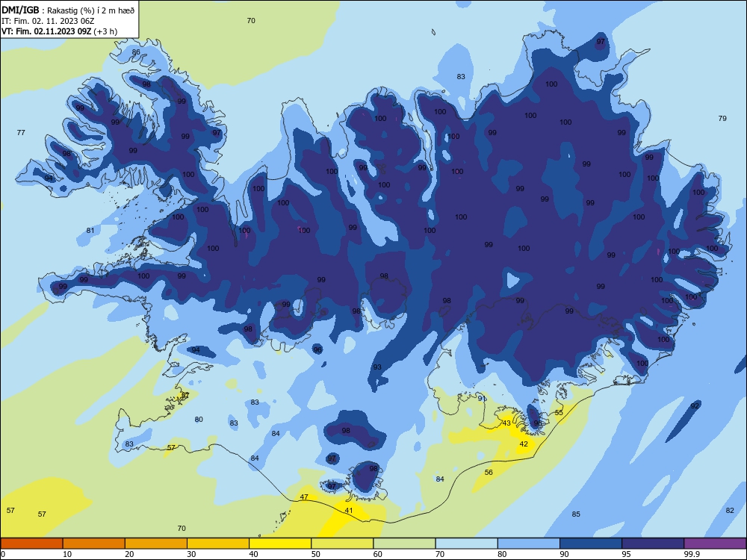This screenshot has height=560, width=747.
Task: Pick the medium blue 80–90 legend swatch
Action: pos(529,544)
